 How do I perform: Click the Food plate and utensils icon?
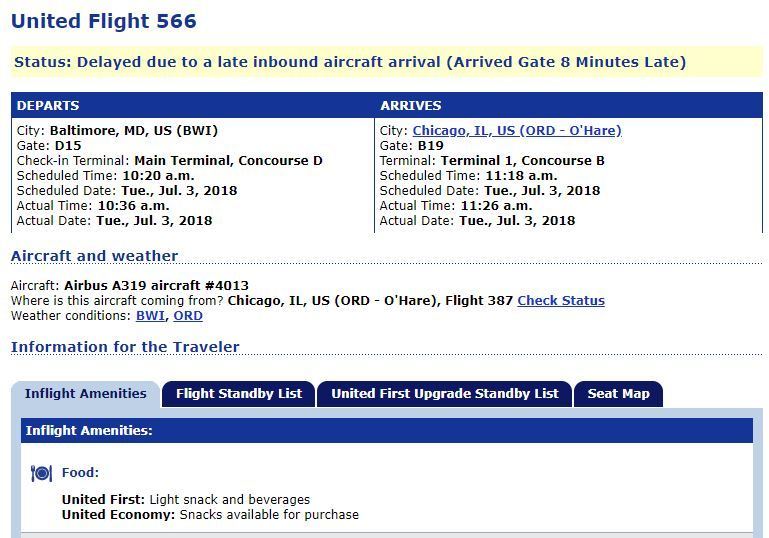41,473
